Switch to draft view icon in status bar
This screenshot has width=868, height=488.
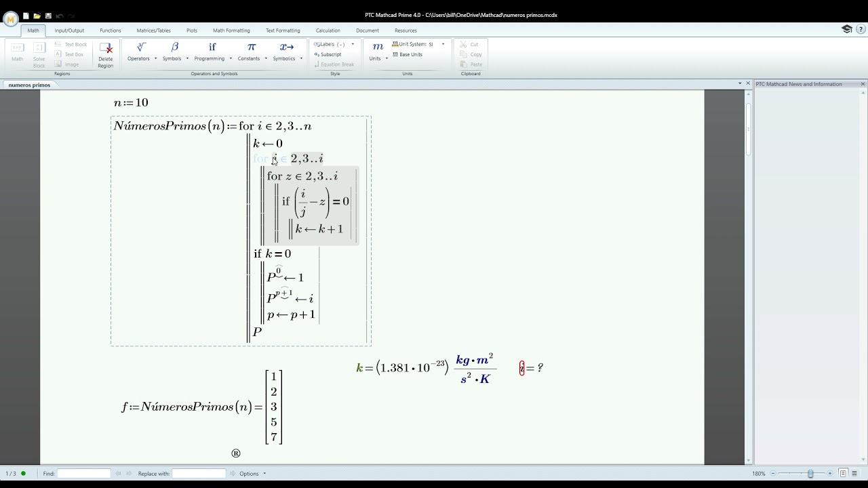tap(855, 473)
